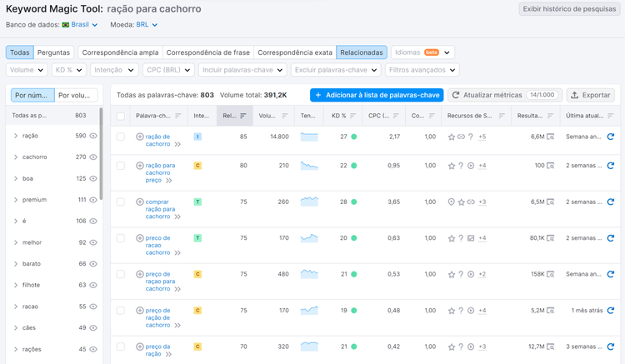The image size is (625, 364).
Task: Click image SERP feature in 'preco de racao' row
Action: [471, 238]
